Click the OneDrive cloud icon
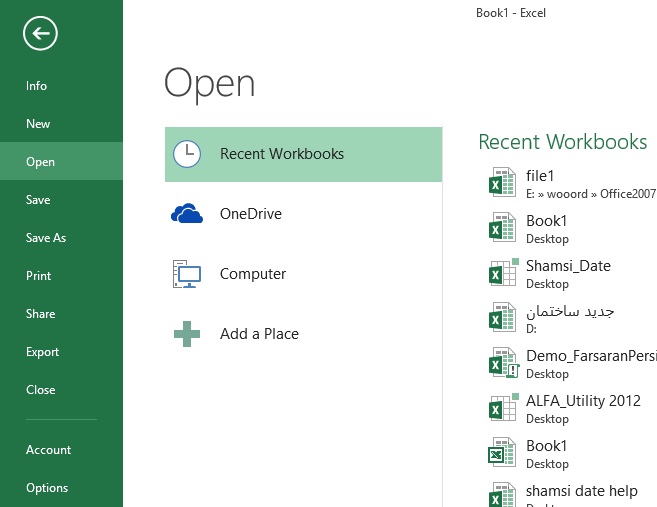This screenshot has width=657, height=507. click(187, 214)
